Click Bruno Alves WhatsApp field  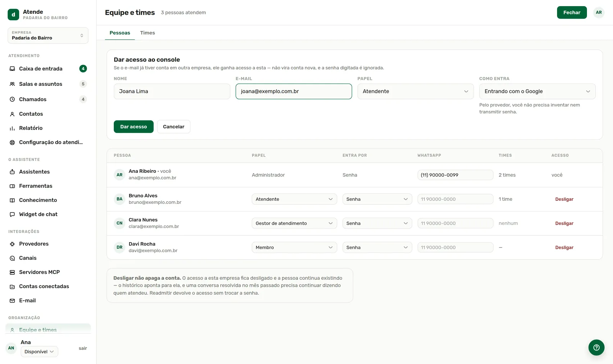456,199
